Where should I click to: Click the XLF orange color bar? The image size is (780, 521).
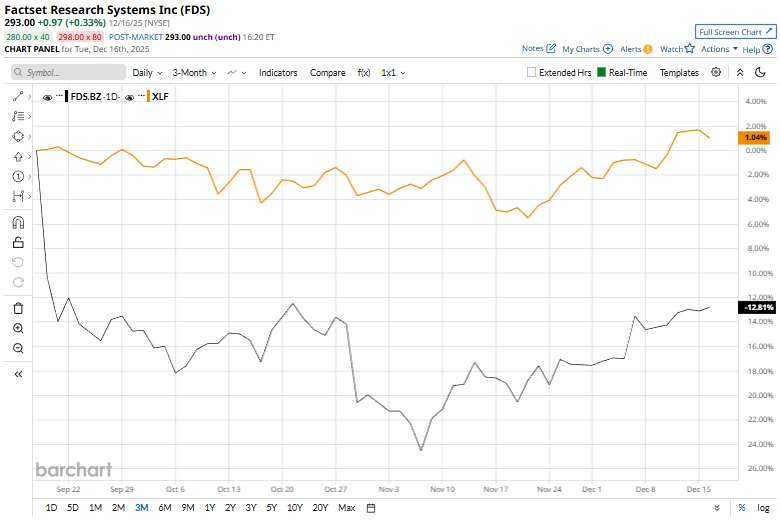click(148, 97)
